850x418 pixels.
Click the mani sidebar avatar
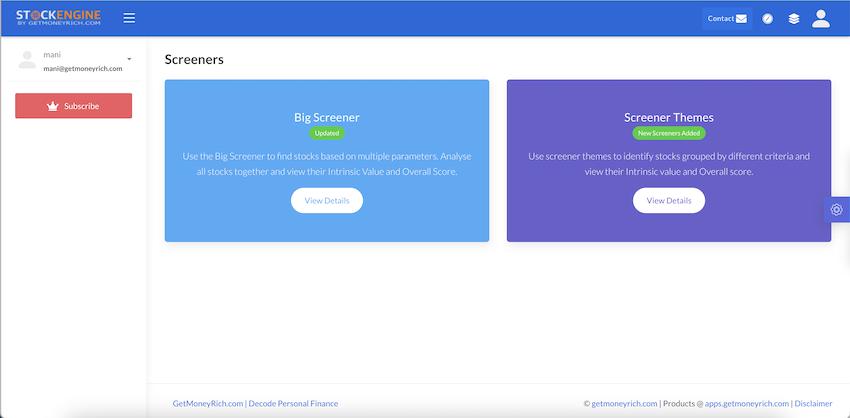27,60
